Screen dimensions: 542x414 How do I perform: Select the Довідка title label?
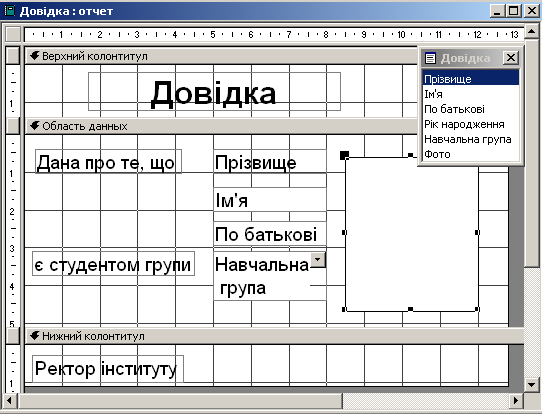(x=214, y=92)
